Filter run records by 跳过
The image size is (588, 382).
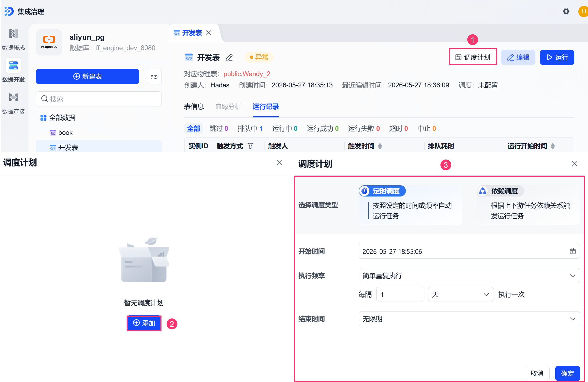(x=219, y=128)
